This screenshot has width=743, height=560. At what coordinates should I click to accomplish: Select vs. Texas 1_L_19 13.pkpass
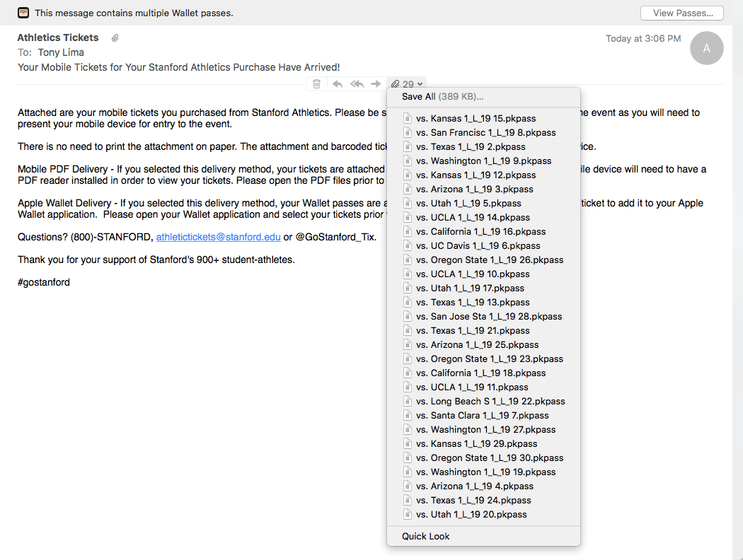483,303
